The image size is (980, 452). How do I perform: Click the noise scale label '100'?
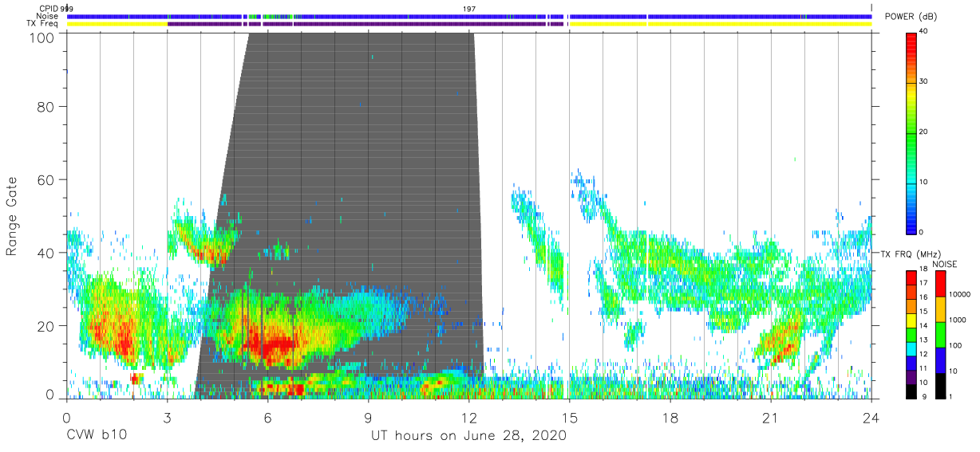click(x=956, y=346)
